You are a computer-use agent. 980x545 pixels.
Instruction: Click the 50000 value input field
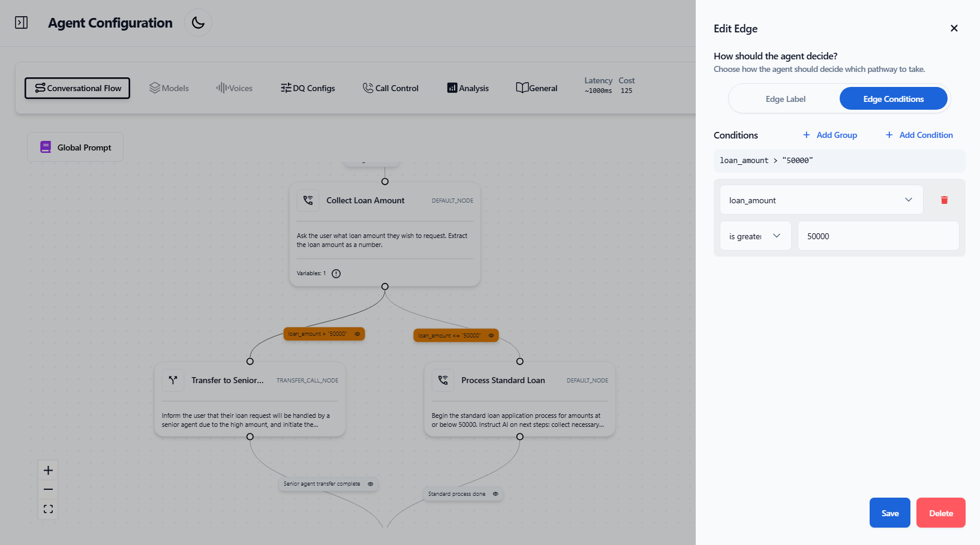[x=878, y=236]
